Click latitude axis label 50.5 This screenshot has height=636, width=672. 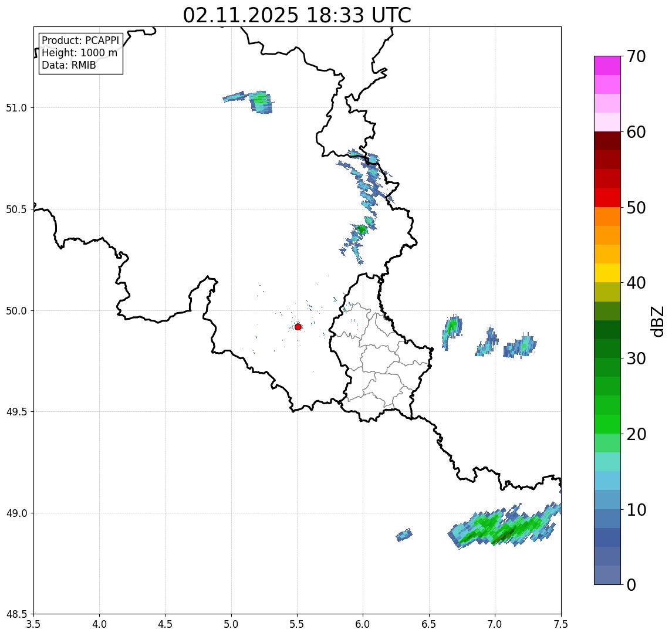pyautogui.click(x=16, y=209)
